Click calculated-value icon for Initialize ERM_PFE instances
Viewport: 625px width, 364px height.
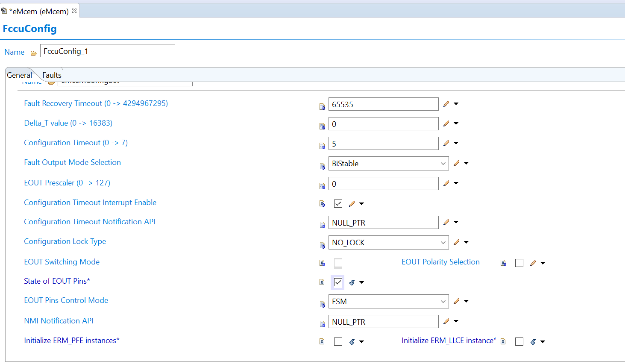(352, 342)
